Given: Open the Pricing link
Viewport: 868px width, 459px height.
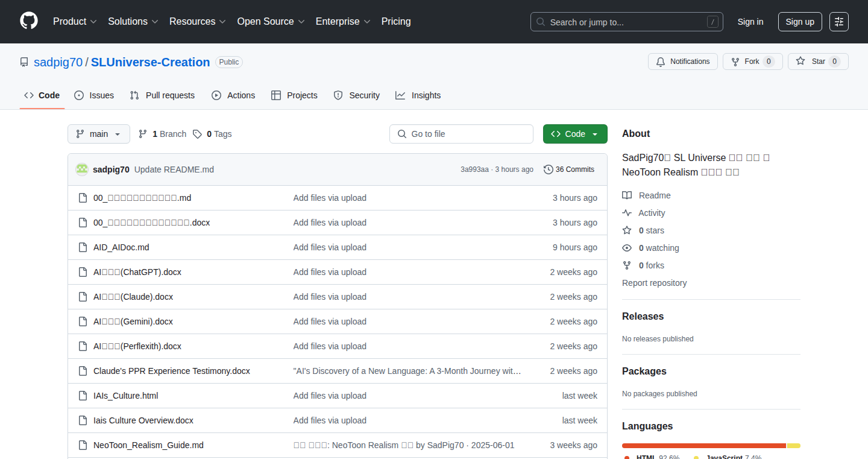Looking at the screenshot, I should coord(396,22).
